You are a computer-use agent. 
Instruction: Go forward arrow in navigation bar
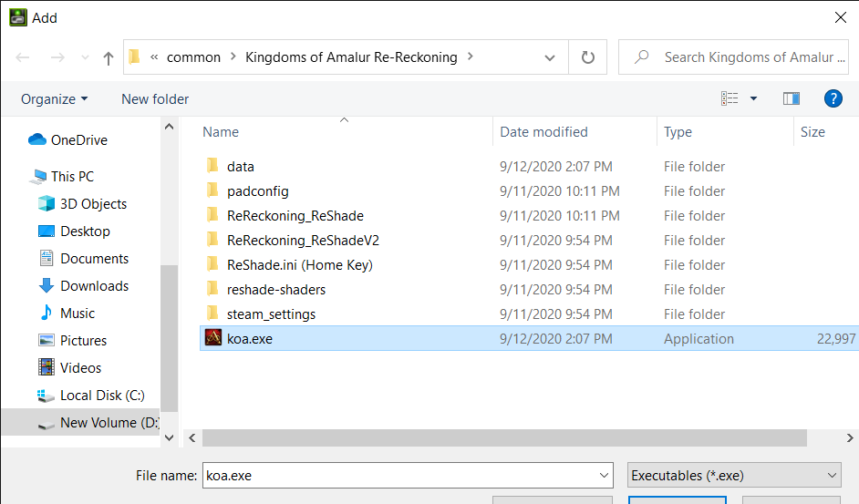click(x=57, y=57)
